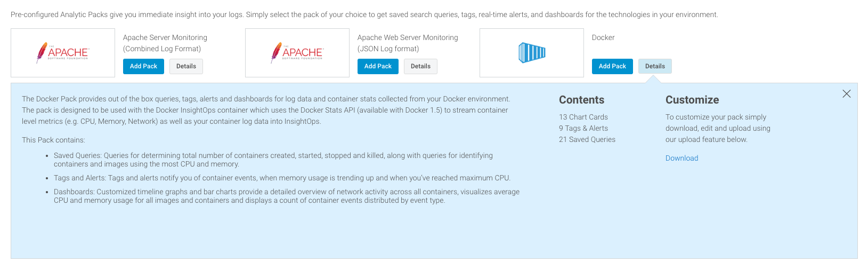Add the Apache Combined Log Format pack

pos(143,66)
